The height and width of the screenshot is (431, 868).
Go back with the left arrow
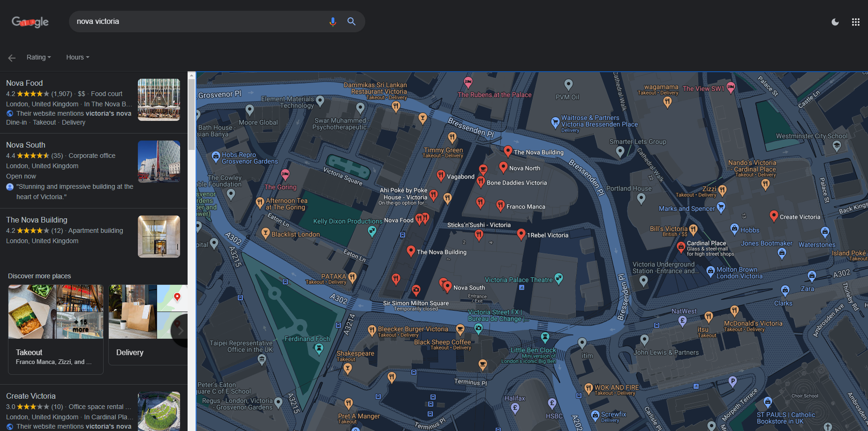click(12, 58)
